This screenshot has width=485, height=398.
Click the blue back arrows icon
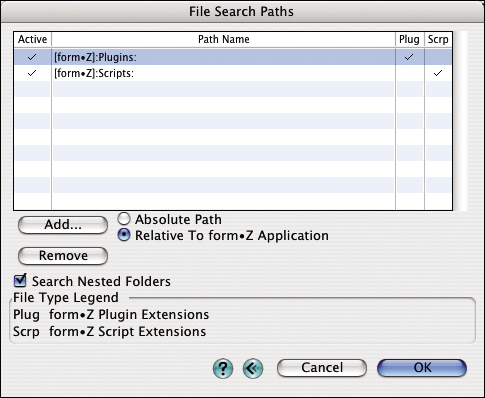(253, 368)
